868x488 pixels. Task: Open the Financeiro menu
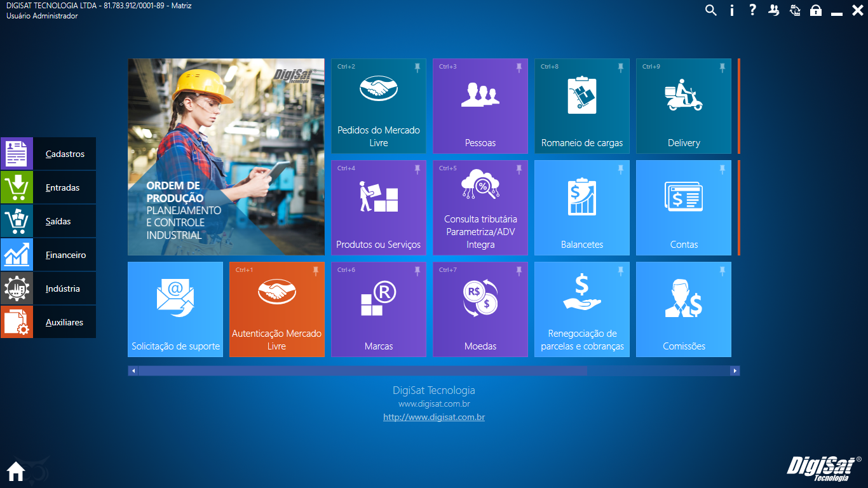(48, 255)
